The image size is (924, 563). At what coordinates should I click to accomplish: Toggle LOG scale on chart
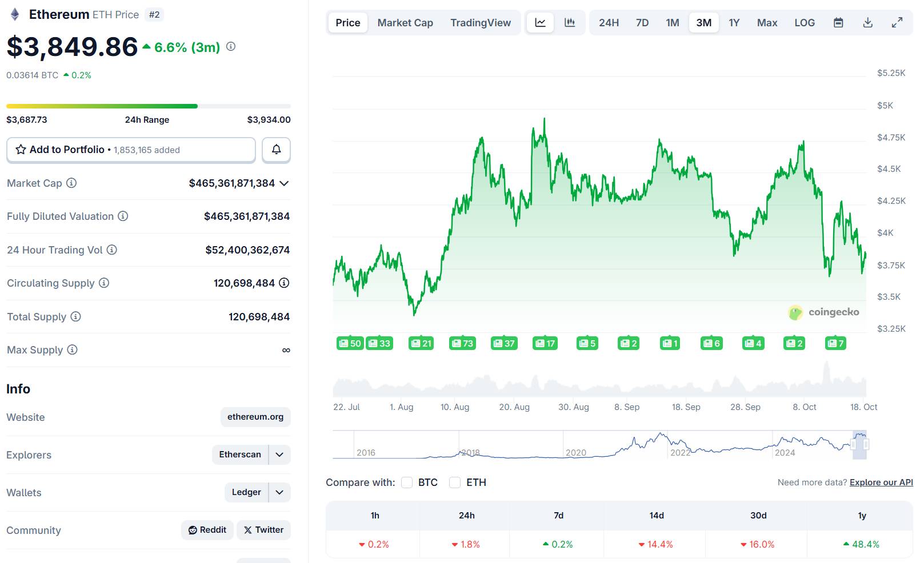805,23
